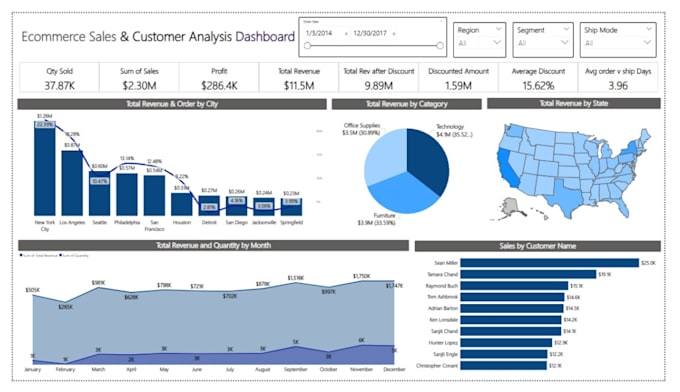Select the Jacksonville bar

[264, 207]
